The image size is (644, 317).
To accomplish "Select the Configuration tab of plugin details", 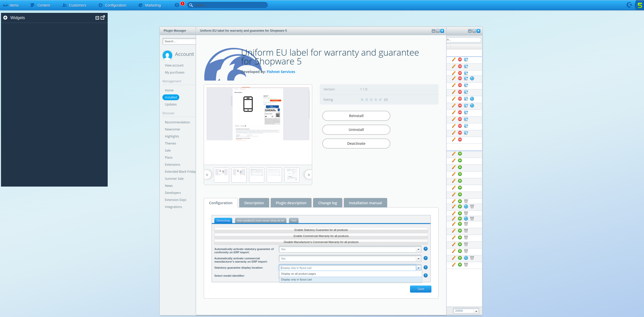I will coord(221,203).
